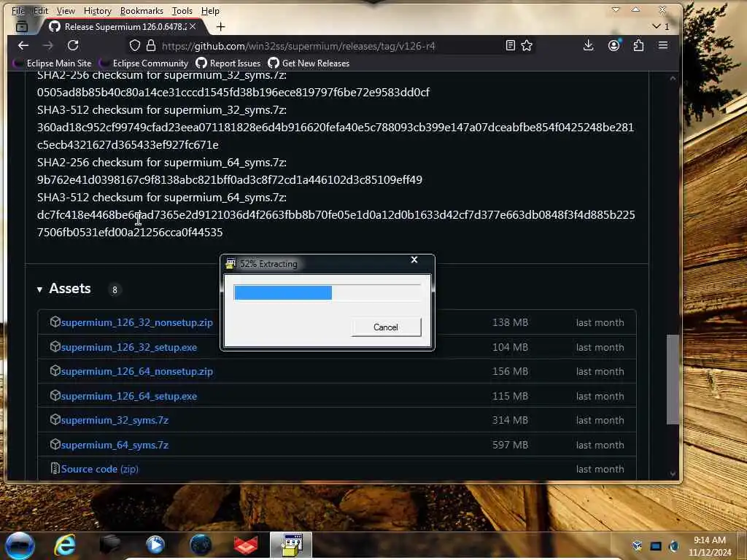Download supermium_64_syms.7z

115,446
